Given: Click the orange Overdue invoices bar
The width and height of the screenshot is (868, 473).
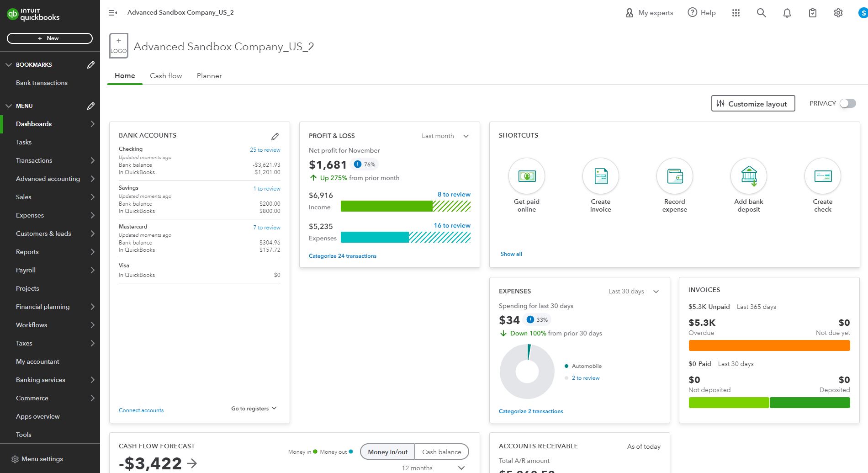Looking at the screenshot, I should 769,345.
